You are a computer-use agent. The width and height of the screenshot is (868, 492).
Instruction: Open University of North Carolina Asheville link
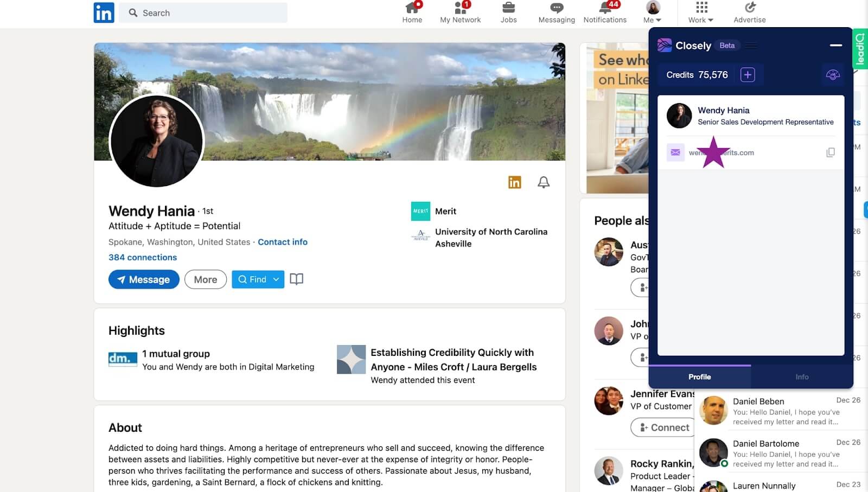point(491,238)
